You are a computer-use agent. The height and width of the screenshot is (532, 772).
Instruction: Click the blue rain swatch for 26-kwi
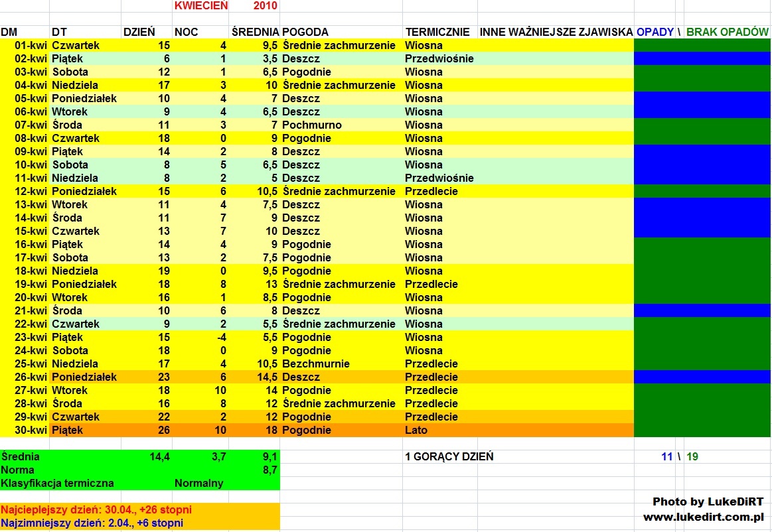pos(702,377)
